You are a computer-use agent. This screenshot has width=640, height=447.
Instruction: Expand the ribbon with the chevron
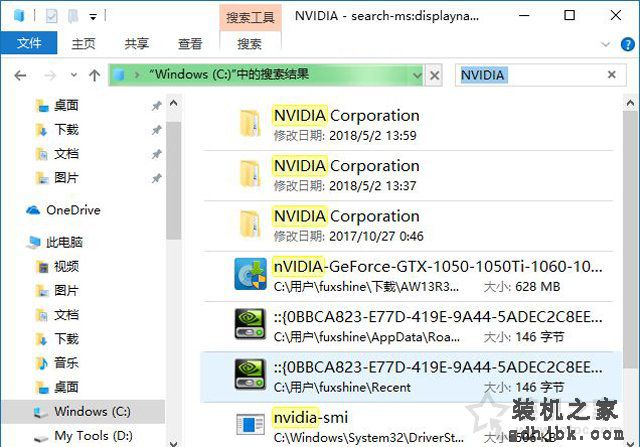[x=605, y=44]
